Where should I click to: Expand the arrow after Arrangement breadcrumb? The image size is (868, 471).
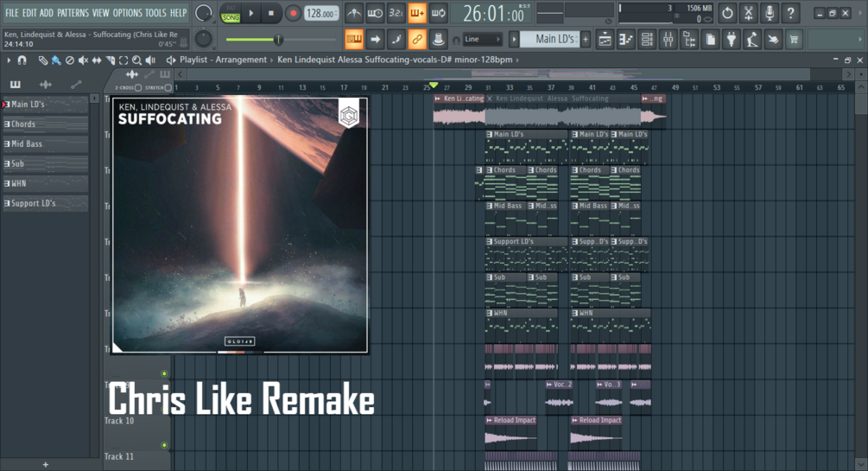(272, 60)
